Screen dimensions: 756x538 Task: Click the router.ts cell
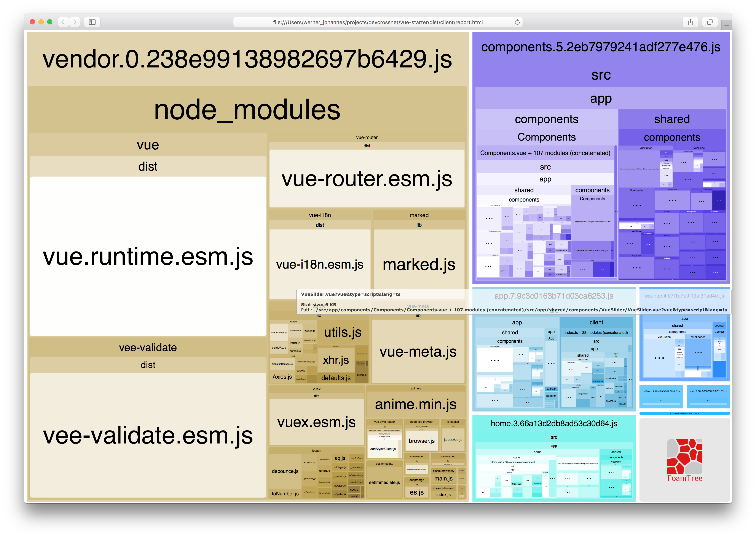[x=551, y=396]
